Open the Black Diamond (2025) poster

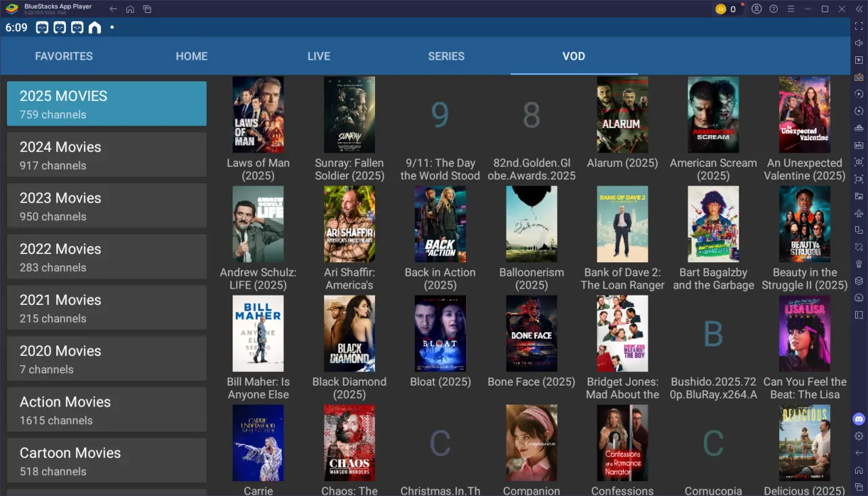349,333
